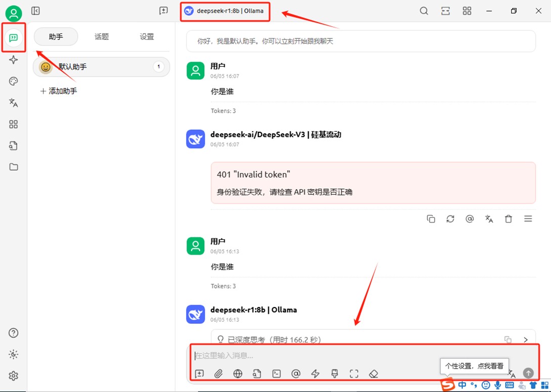
Task: Open Sogou skin shirt icon
Action: tap(533, 385)
